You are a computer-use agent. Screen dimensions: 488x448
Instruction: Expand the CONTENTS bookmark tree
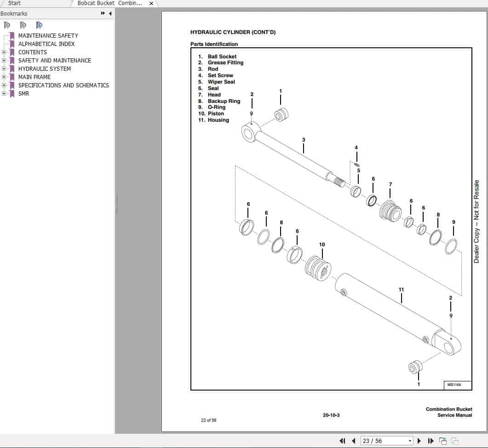(4, 52)
